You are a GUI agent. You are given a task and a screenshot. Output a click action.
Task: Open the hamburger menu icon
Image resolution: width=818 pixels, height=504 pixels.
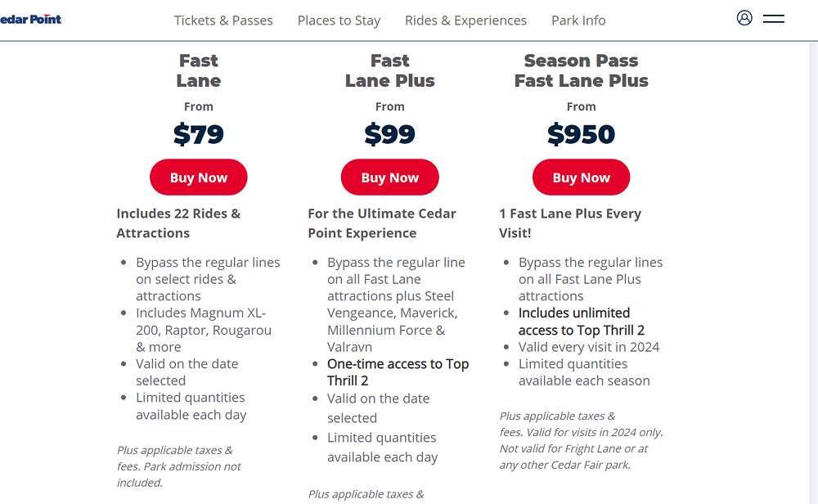774,18
